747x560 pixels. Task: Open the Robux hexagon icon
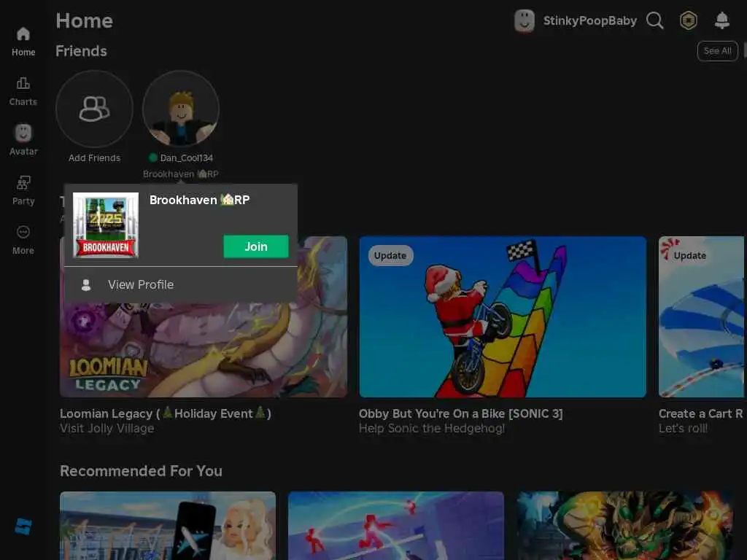tap(688, 20)
